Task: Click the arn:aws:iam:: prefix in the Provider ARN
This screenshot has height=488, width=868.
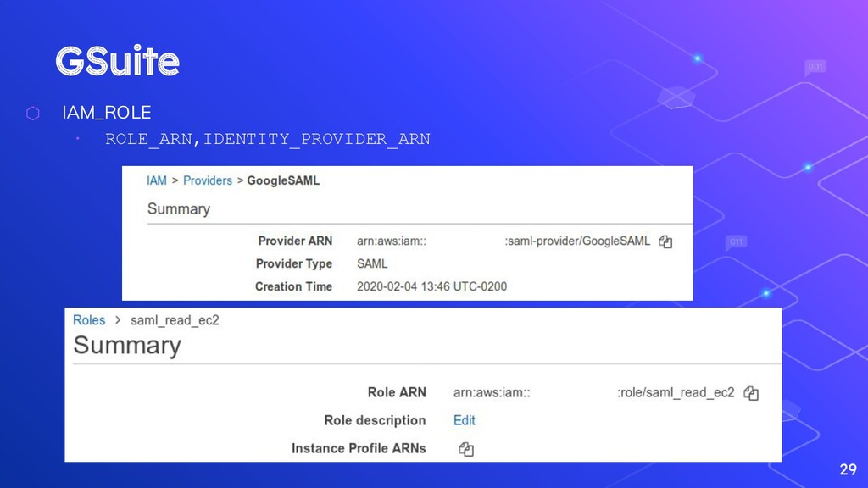Action: [392, 241]
